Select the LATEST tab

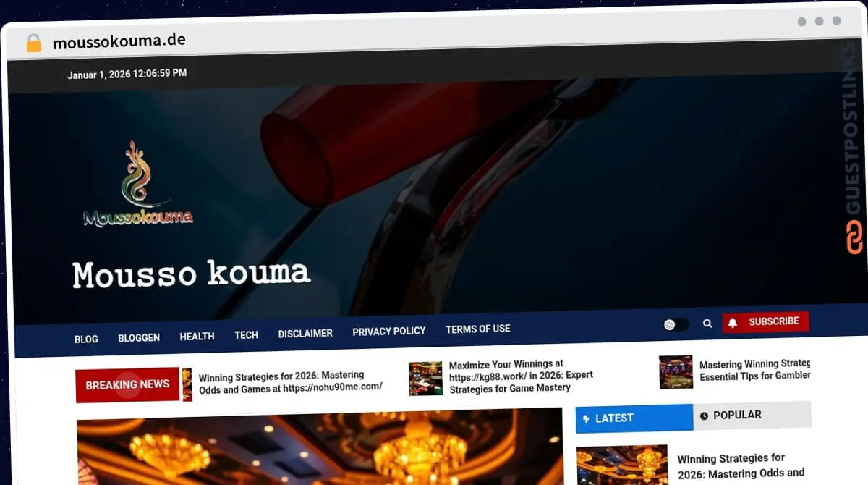coord(613,418)
